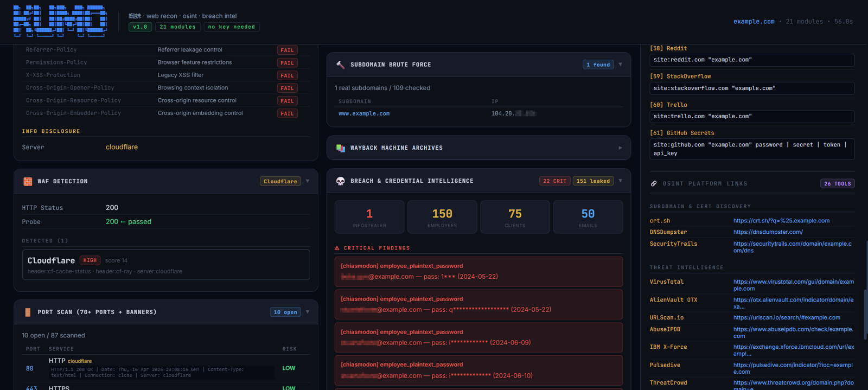This screenshot has height=390, width=868.
Task: Collapse the Subdomain Brute Force panel
Action: coord(620,65)
